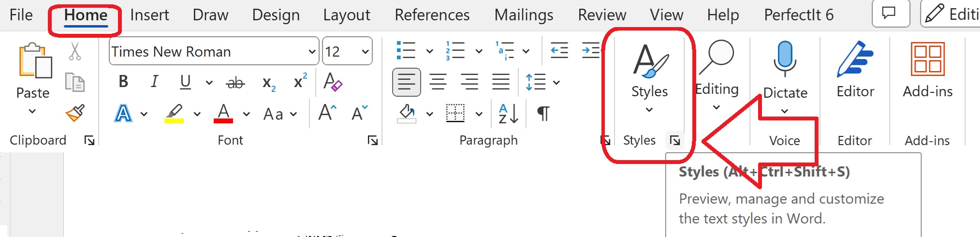Viewport: 980px width, 237px height.
Task: Open the font size dropdown
Action: tap(365, 51)
